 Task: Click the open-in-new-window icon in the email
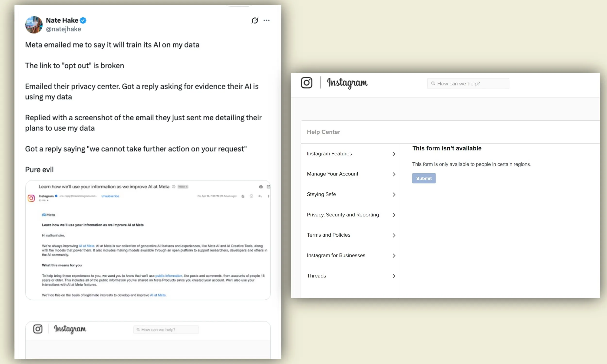(268, 187)
